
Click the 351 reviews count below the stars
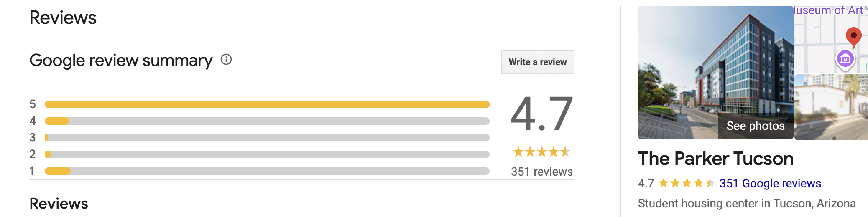click(541, 172)
